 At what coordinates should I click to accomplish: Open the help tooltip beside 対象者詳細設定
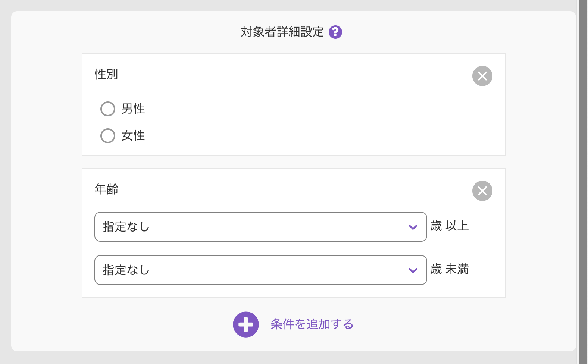335,32
